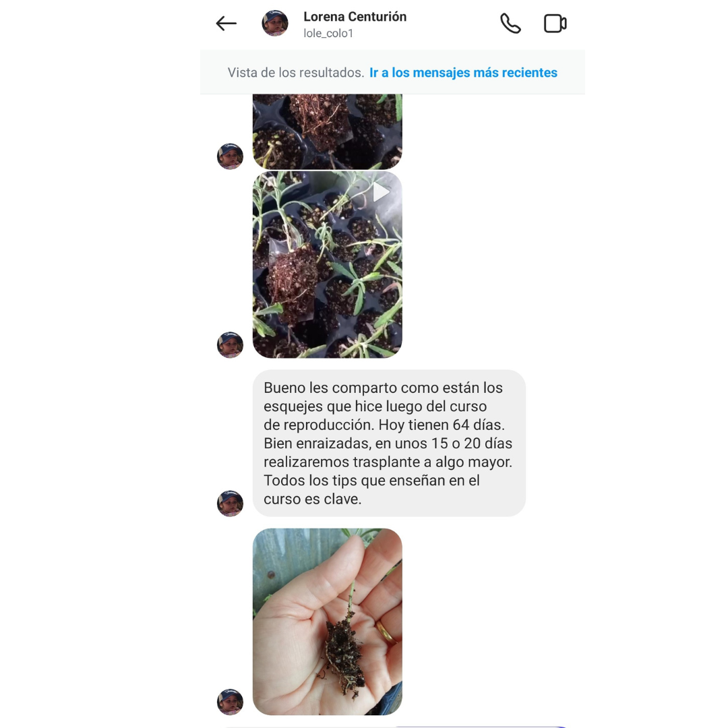Viewport: 728px width, 728px height.
Task: Open the partially visible root ball photo
Action: pyautogui.click(x=328, y=131)
